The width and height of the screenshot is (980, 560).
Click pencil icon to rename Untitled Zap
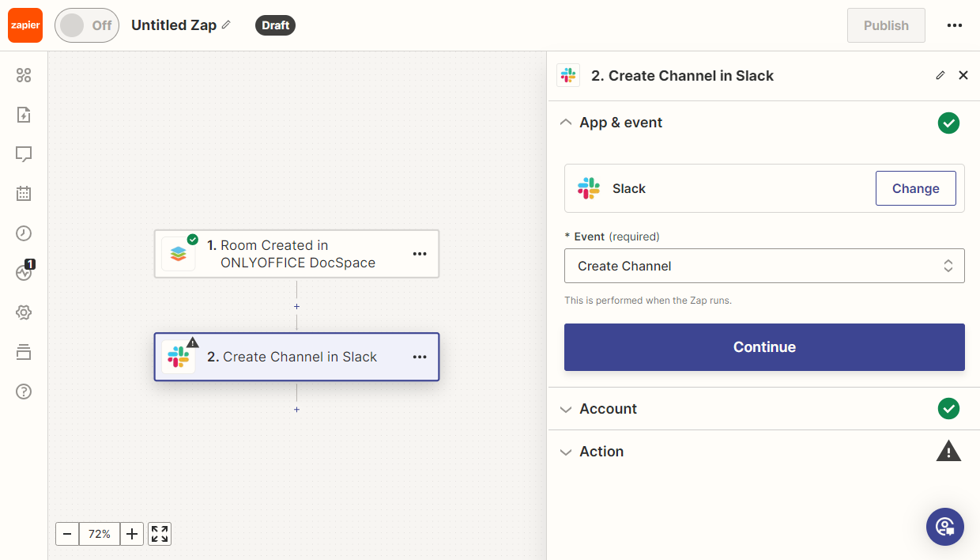click(226, 25)
